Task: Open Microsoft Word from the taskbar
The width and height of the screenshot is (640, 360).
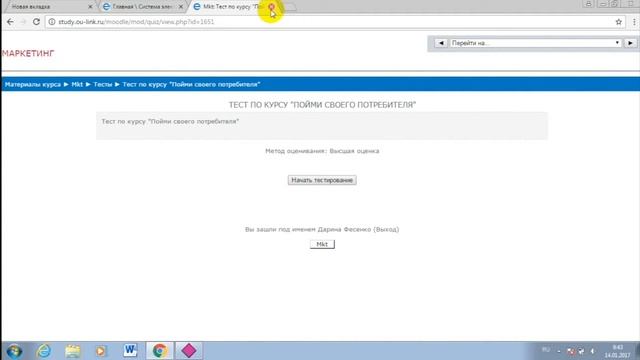Action: [x=130, y=351]
